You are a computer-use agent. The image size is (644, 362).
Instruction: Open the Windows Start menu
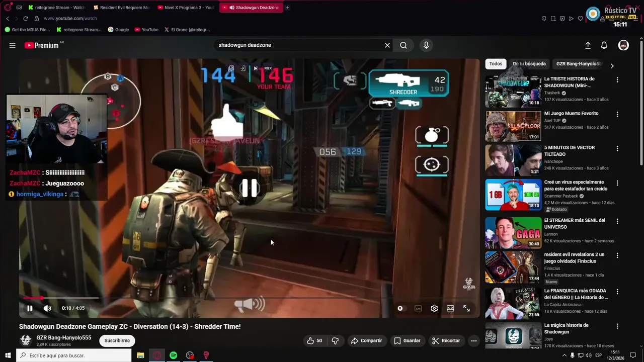click(8, 355)
